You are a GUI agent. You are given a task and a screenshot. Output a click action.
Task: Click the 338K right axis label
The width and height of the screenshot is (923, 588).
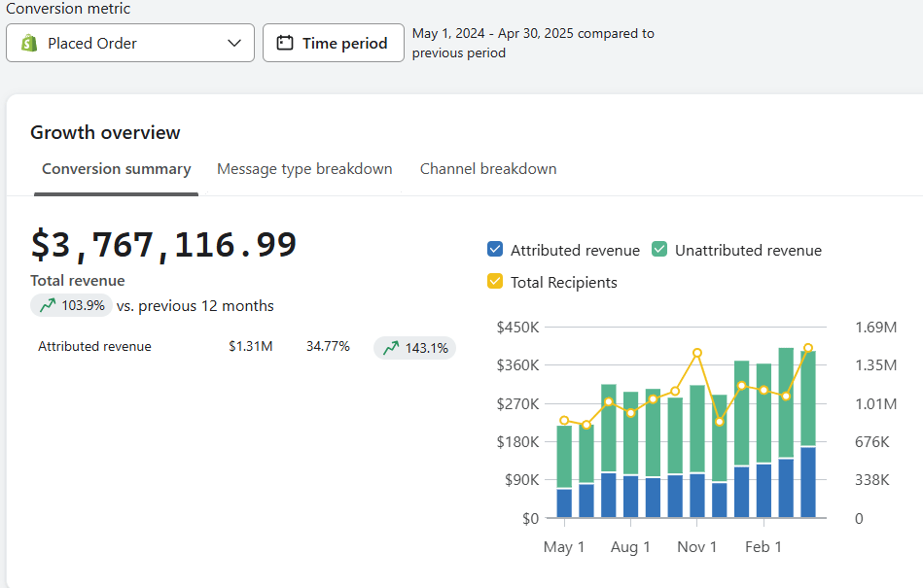[x=871, y=480]
